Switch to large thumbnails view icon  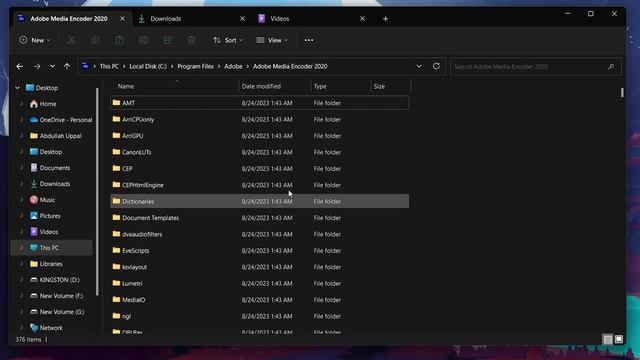click(619, 339)
